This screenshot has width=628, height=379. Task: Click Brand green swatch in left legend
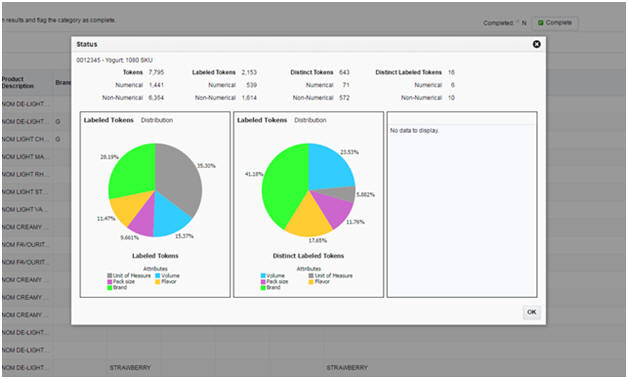pyautogui.click(x=110, y=288)
